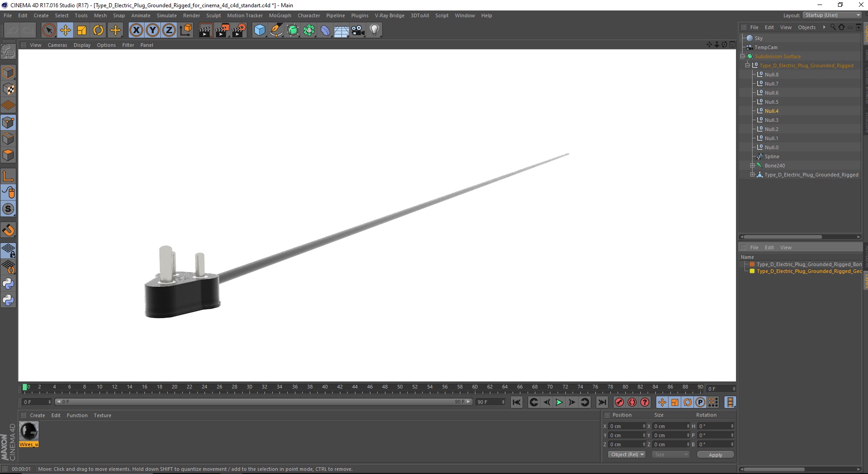Toggle Rotation keyframe recording
This screenshot has width=868, height=474.
688,402
